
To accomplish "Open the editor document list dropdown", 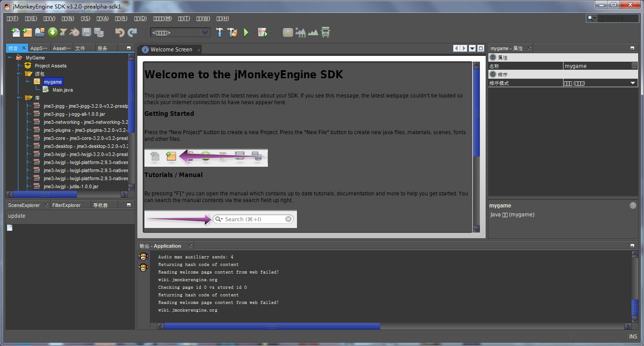I will [472, 48].
